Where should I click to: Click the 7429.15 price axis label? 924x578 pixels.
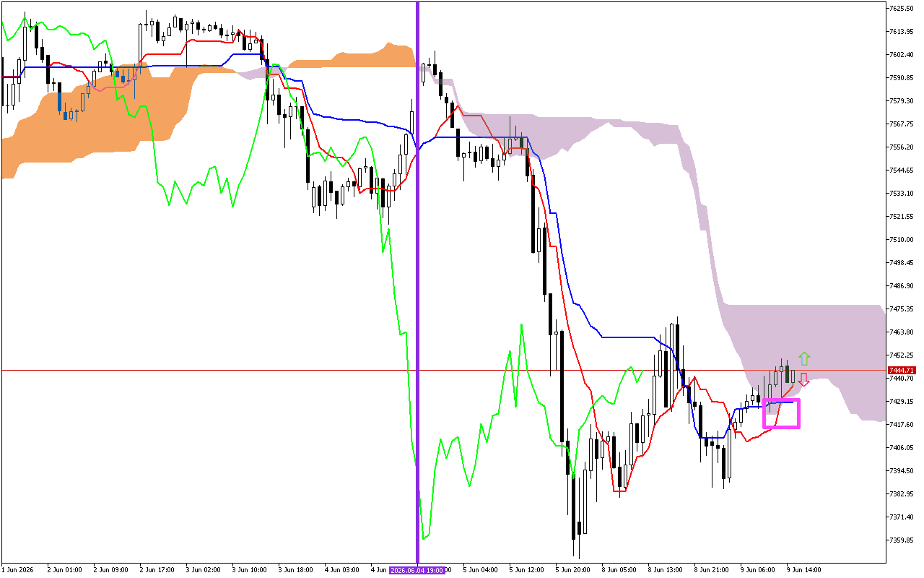pyautogui.click(x=902, y=401)
